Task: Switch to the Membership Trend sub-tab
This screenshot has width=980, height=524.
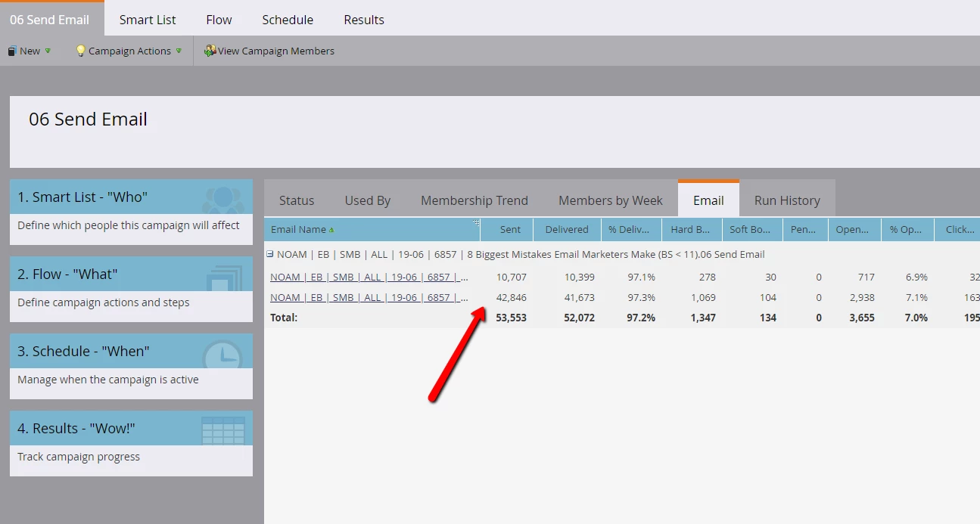Action: tap(474, 200)
